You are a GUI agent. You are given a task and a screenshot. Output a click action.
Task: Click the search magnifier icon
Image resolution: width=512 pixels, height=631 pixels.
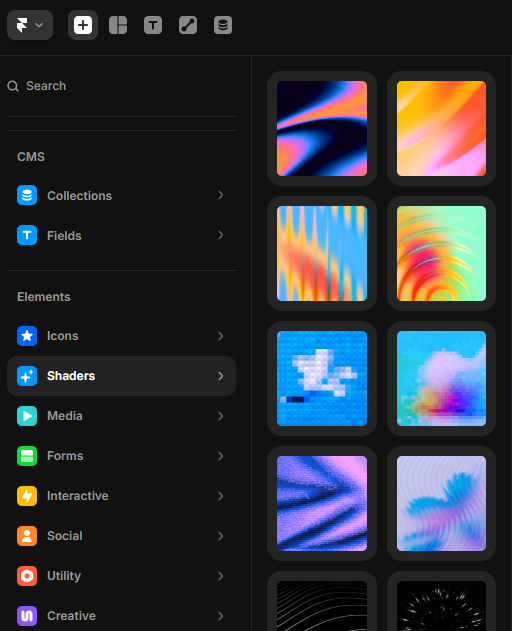coord(13,86)
